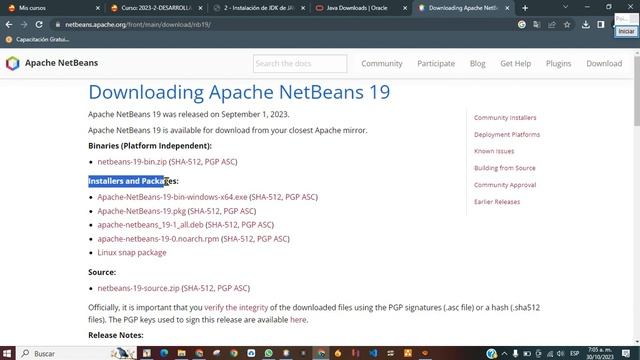Jump to Earlier Releases section
This screenshot has height=360, width=640.
click(x=497, y=202)
